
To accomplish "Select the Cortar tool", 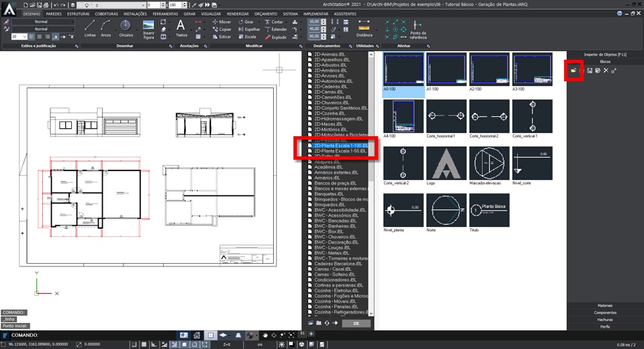I will click(274, 21).
